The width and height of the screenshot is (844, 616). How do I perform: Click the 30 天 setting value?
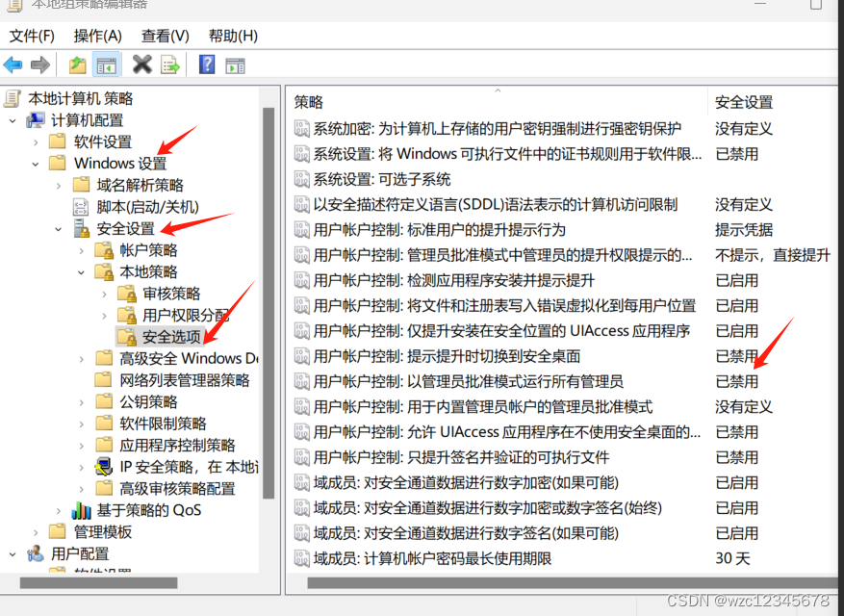click(732, 558)
